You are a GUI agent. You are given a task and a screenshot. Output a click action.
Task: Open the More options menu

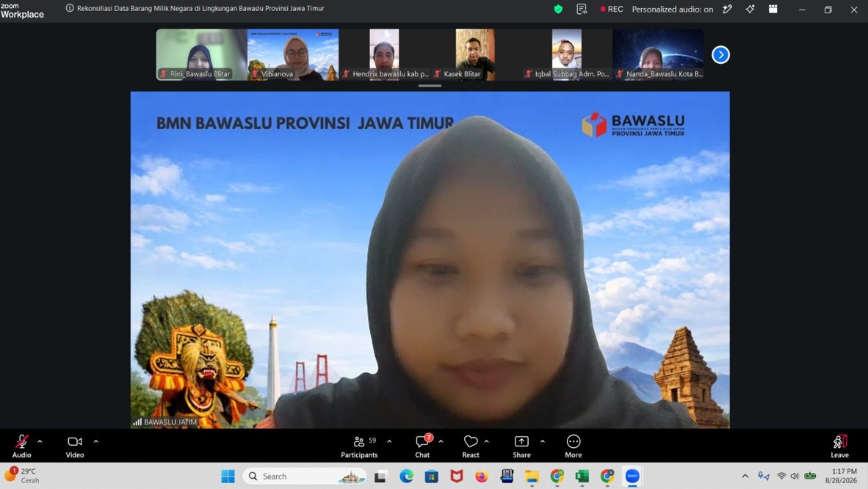pos(574,446)
